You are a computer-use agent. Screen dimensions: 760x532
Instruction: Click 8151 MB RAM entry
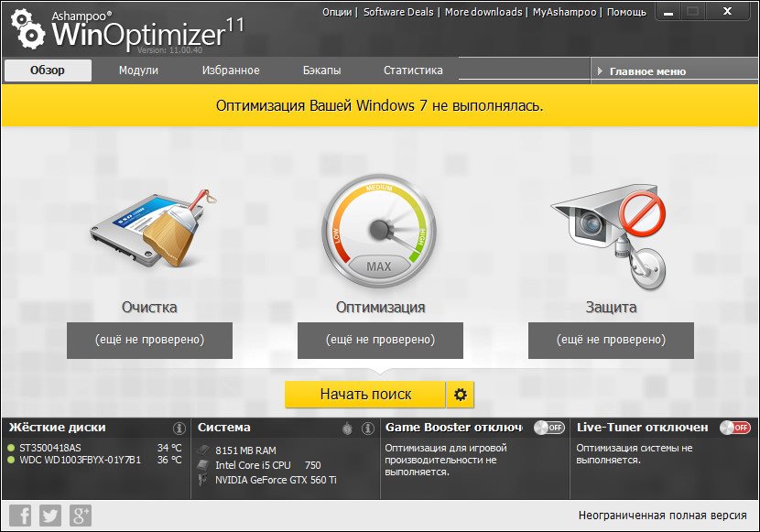click(x=245, y=451)
